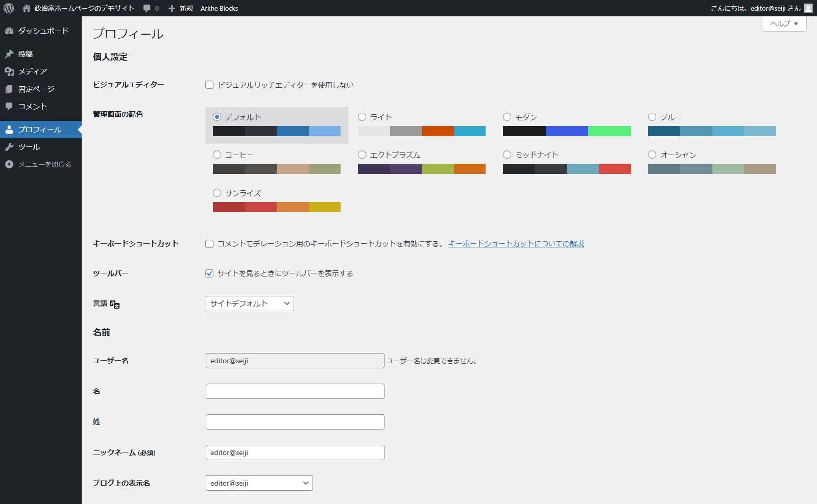The image size is (817, 504).
Task: Select the エクトプラズム color scheme
Action: tap(362, 155)
